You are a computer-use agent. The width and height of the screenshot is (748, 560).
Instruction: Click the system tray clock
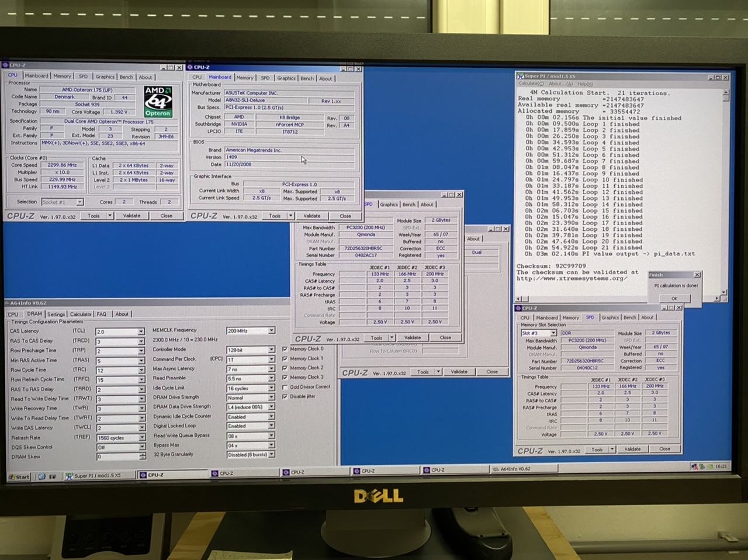point(721,466)
